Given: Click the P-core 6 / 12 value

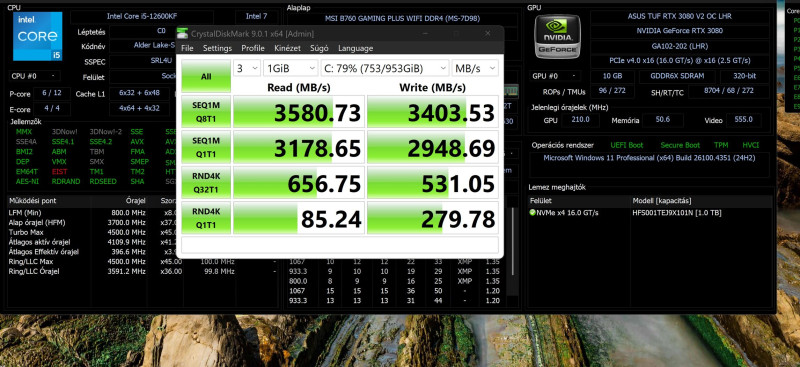Looking at the screenshot, I should coord(52,94).
